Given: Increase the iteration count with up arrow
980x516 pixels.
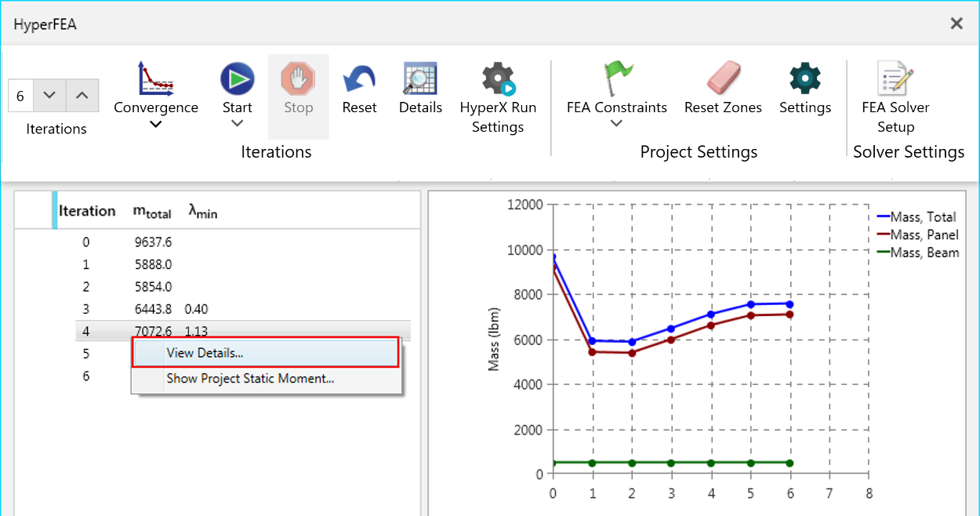Looking at the screenshot, I should click(x=82, y=96).
